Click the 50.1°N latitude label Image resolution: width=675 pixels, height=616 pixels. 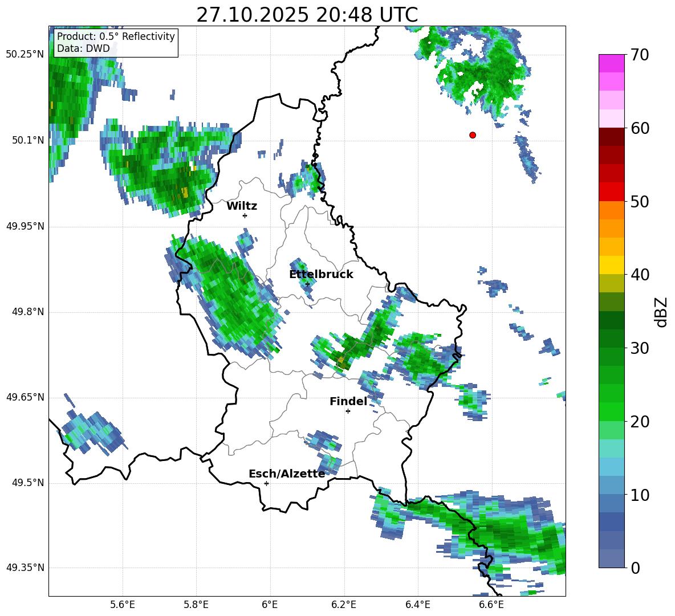(27, 140)
